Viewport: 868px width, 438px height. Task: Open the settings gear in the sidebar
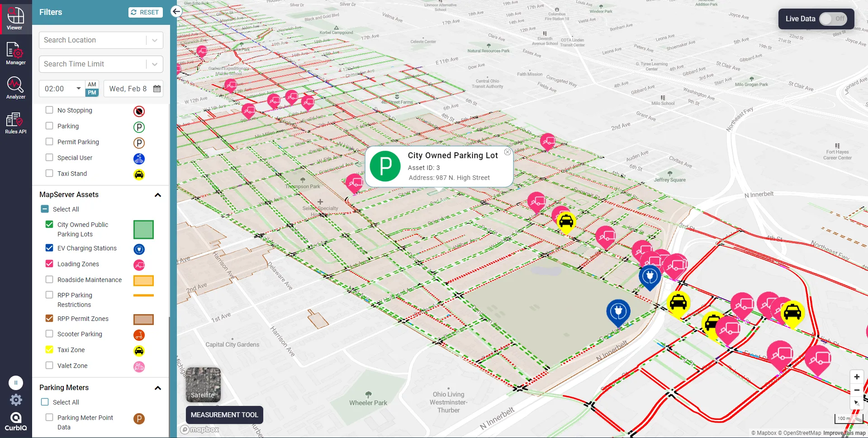tap(16, 400)
